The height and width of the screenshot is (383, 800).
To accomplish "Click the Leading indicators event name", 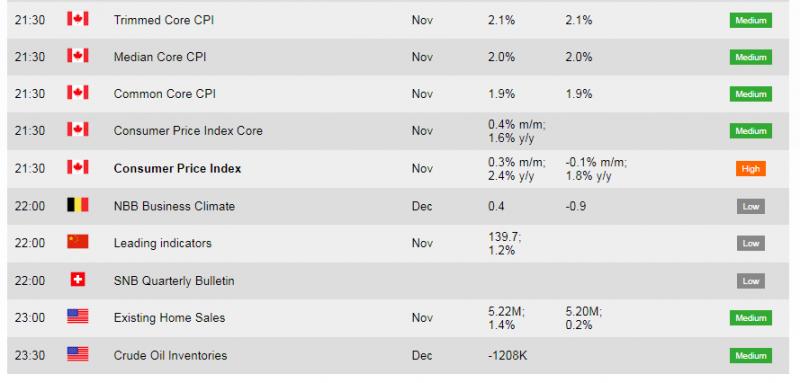I will pyautogui.click(x=162, y=243).
